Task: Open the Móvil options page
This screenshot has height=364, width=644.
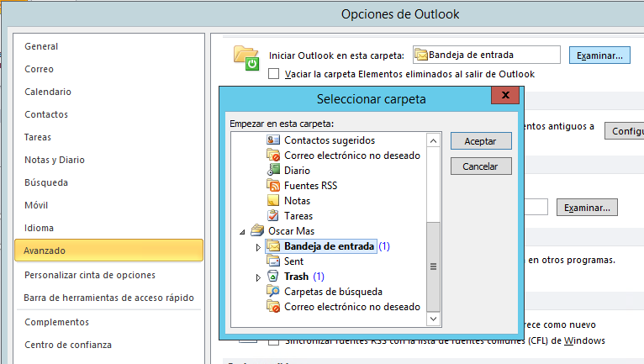Action: pos(108,205)
